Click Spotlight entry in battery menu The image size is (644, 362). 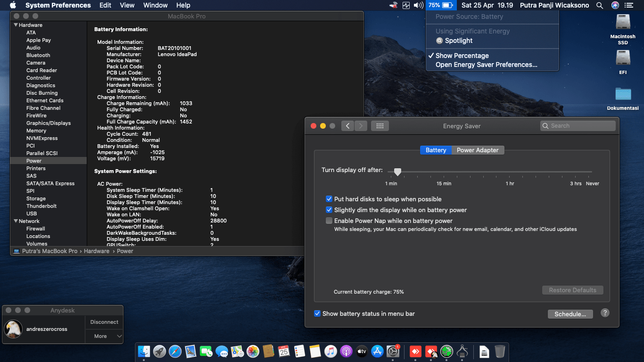(492, 41)
